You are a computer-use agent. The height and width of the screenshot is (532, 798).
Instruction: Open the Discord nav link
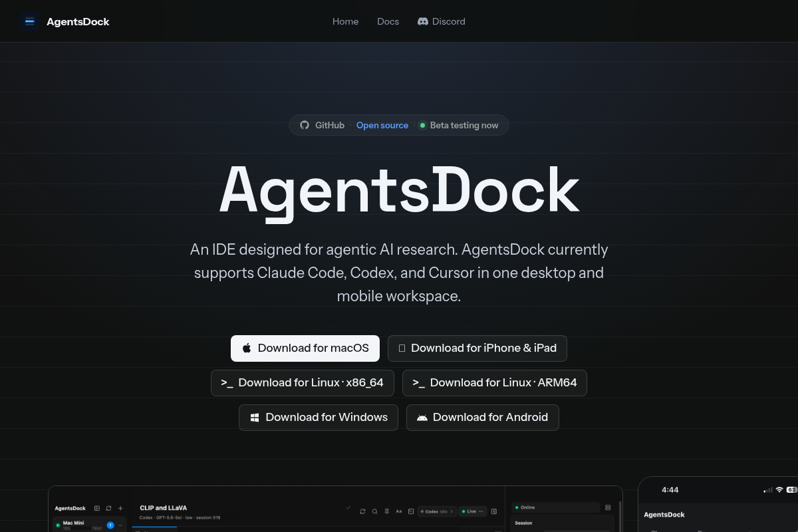[442, 21]
